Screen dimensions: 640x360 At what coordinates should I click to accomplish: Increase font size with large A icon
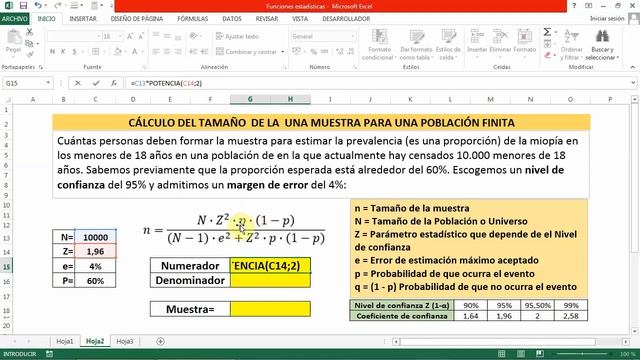(x=130, y=36)
